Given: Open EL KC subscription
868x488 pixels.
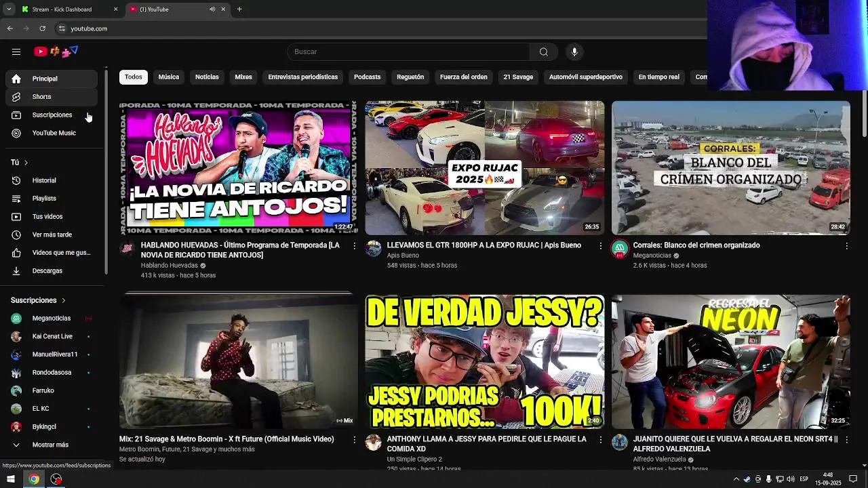Looking at the screenshot, I should [52, 409].
